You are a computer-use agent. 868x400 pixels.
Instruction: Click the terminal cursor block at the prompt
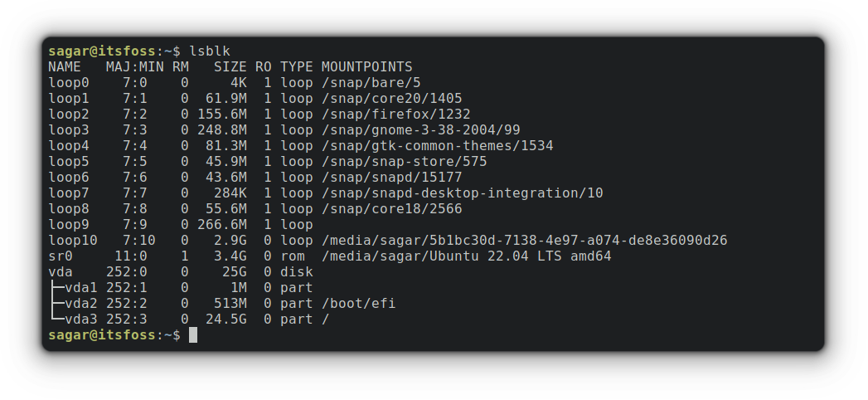(193, 335)
